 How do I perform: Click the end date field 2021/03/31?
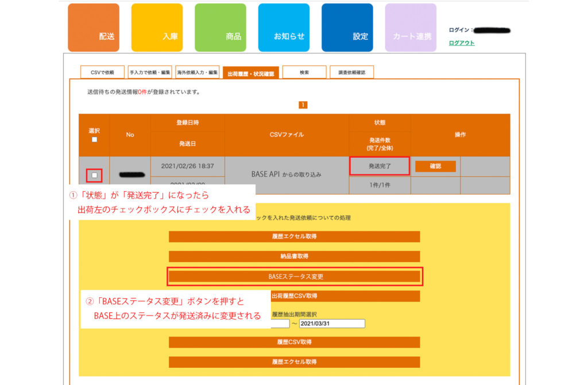click(332, 324)
